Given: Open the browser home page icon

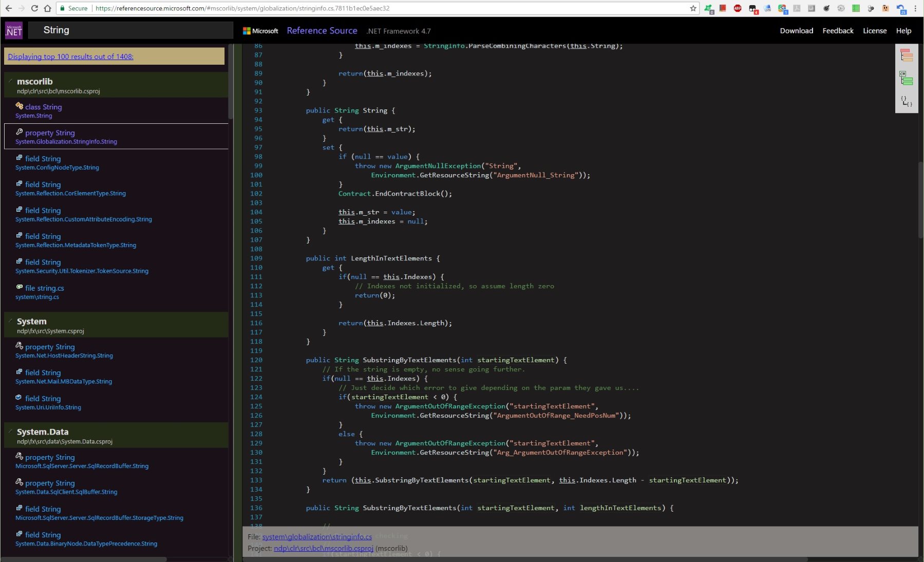Looking at the screenshot, I should 47,8.
